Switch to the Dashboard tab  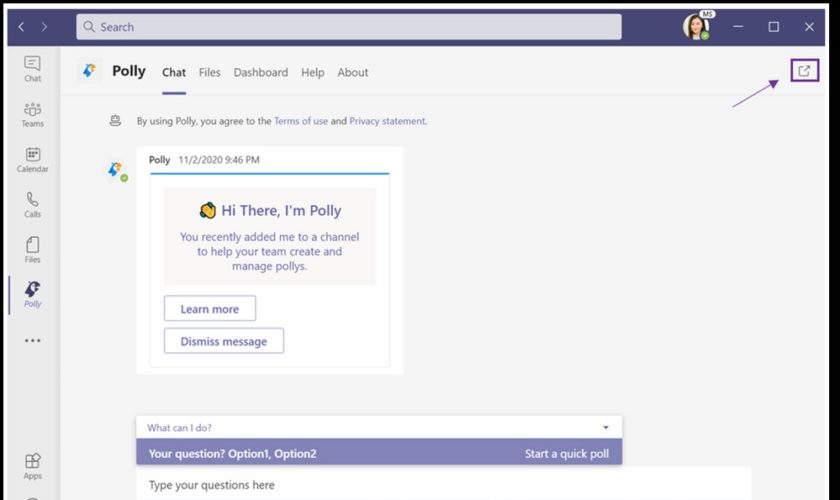(x=260, y=73)
